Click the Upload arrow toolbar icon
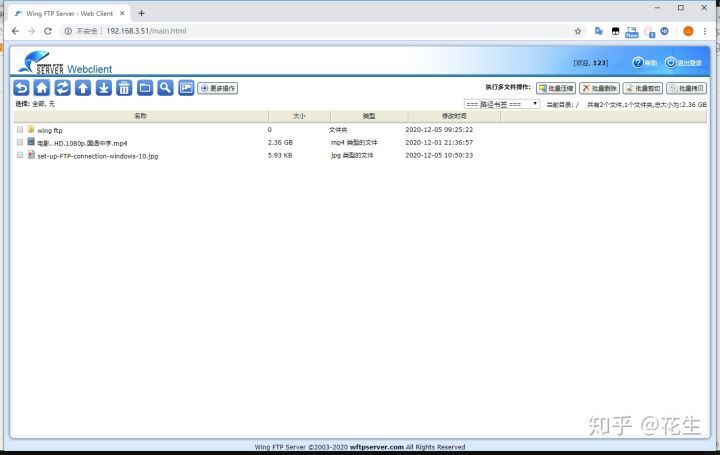Screen dimensions: 720x455 [x=83, y=88]
